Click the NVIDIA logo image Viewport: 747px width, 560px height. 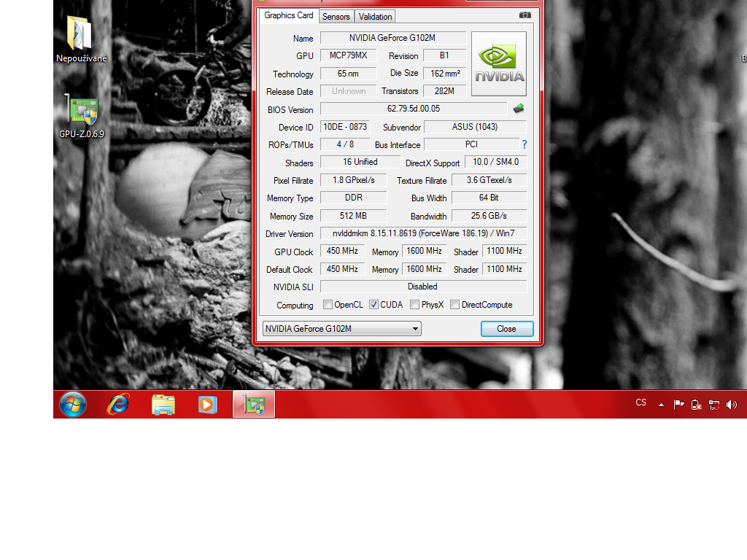(499, 63)
